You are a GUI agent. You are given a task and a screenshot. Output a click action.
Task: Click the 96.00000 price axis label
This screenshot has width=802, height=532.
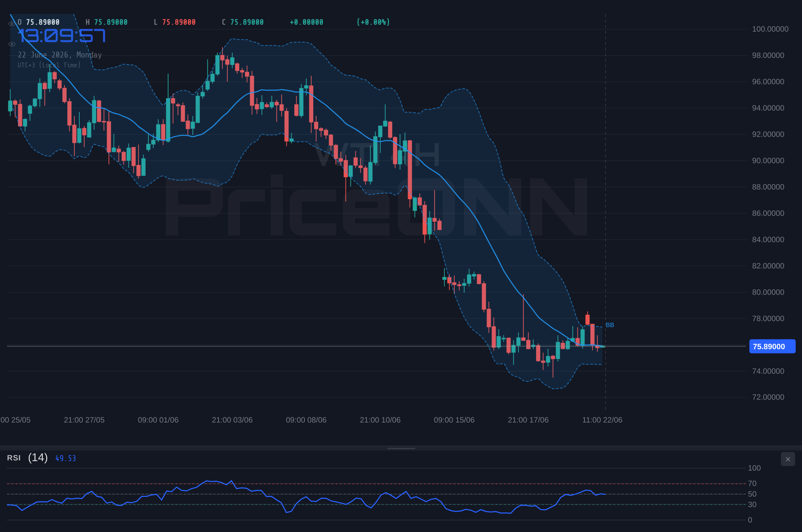[768, 82]
